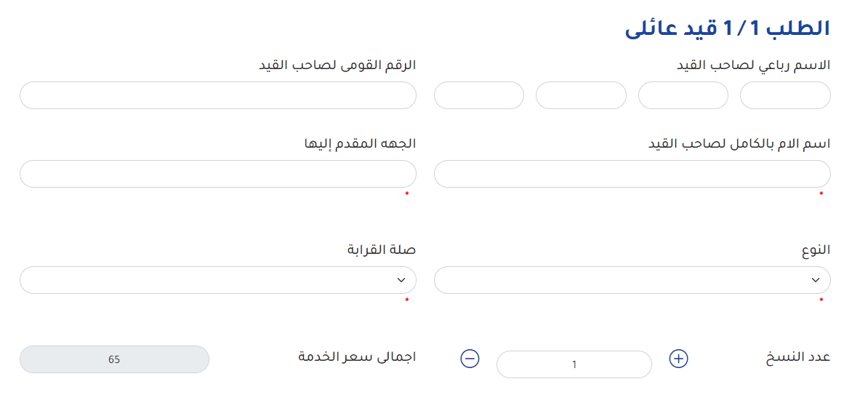Screen dimensions: 868x403
Task: Focus the fourth (leftmost) name box
Action: pyautogui.click(x=479, y=95)
